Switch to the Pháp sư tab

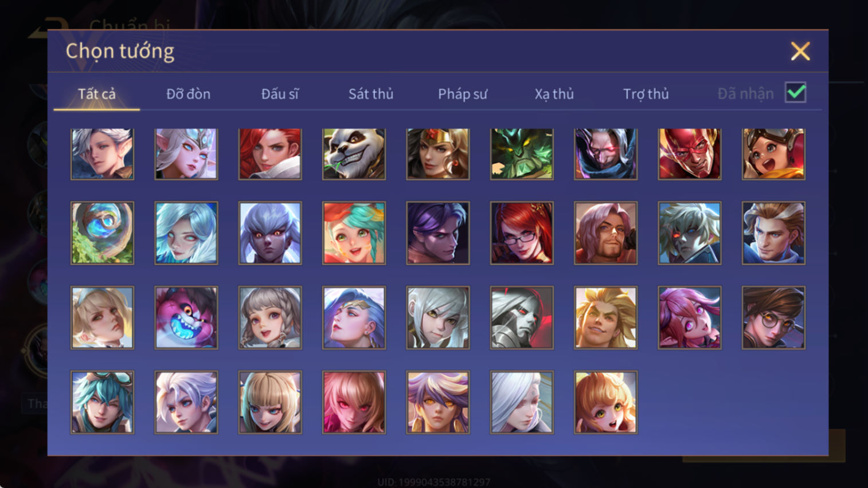(463, 94)
